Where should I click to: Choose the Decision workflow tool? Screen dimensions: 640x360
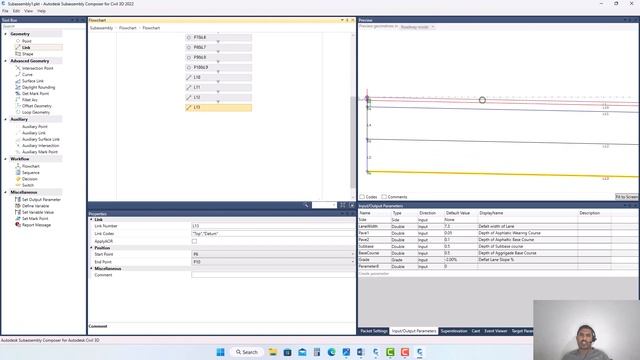click(29, 179)
